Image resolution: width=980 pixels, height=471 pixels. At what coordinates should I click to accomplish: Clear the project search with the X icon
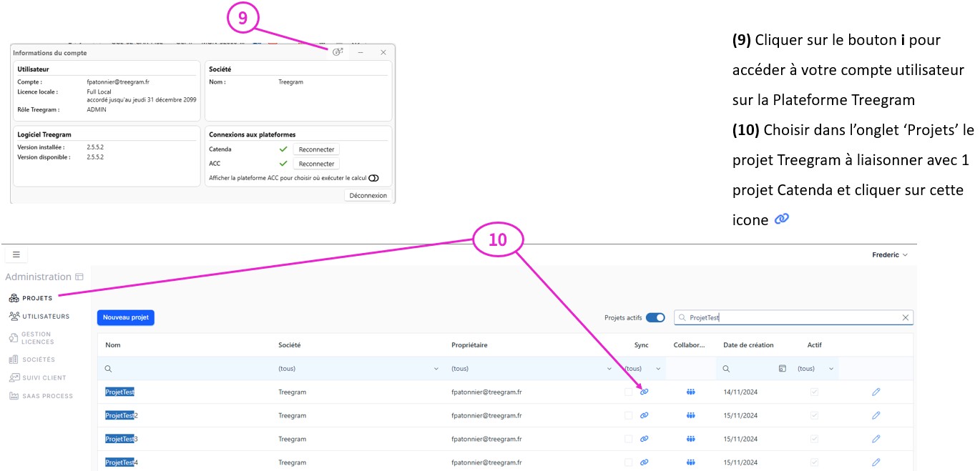[905, 317]
